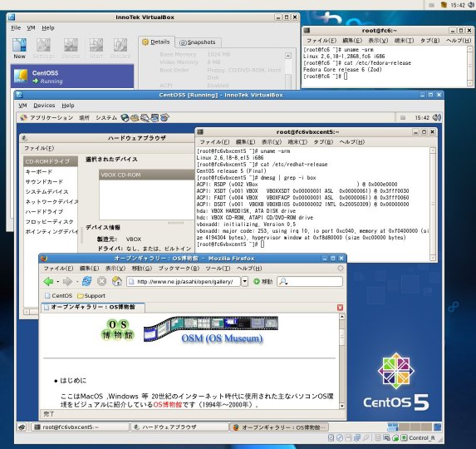The image size is (476, 449).
Task: Click the Delete toolbar icon in VirtualBox
Action: click(71, 48)
